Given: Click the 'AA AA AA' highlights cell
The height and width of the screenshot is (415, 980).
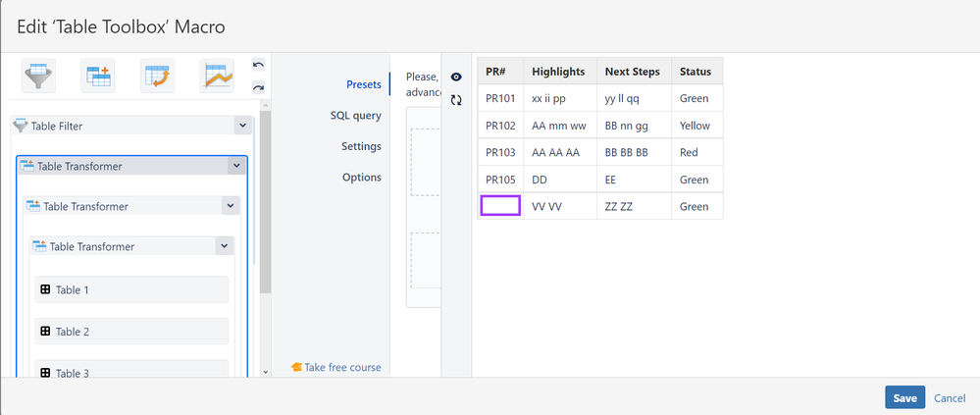Looking at the screenshot, I should coord(560,152).
